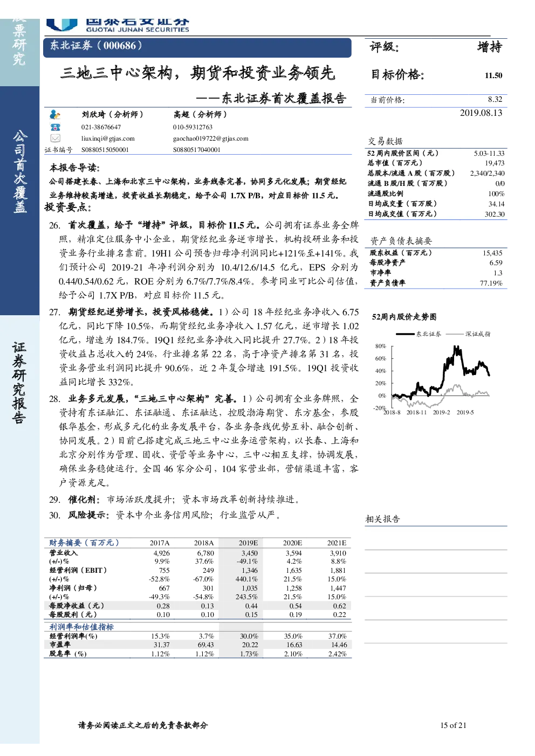Click the telephone icon beside 021-38676647
The image size is (535, 756).
pyautogui.click(x=55, y=127)
